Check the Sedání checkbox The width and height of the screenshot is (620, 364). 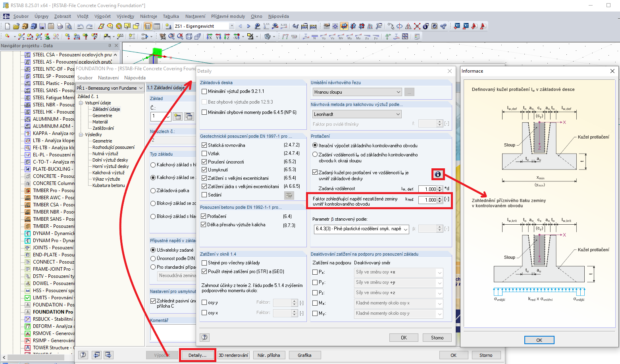[x=204, y=195]
